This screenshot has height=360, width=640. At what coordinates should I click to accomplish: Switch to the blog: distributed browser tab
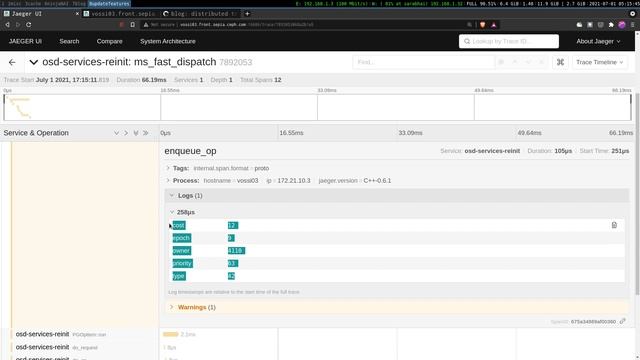click(x=200, y=13)
